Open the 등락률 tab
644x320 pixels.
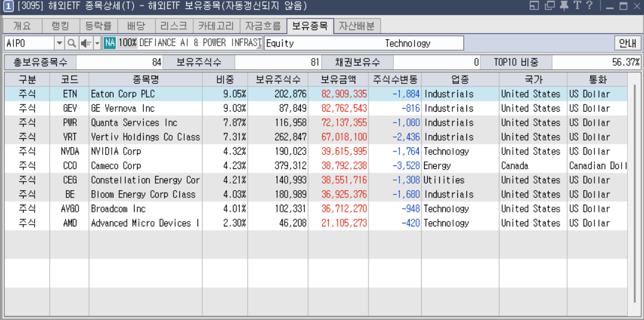tap(98, 26)
